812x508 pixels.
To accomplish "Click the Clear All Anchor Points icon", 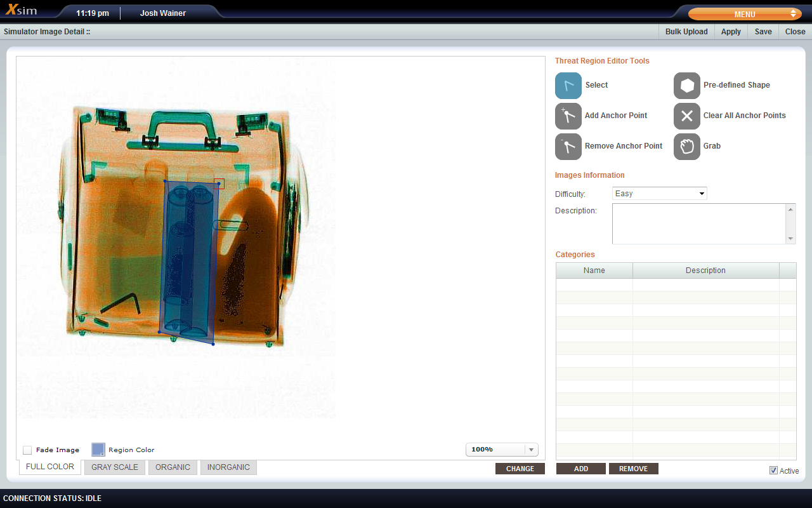I will coord(686,116).
